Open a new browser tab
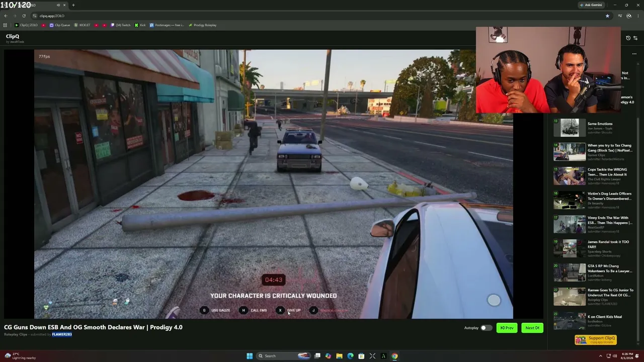The height and width of the screenshot is (362, 644). pyautogui.click(x=73, y=5)
